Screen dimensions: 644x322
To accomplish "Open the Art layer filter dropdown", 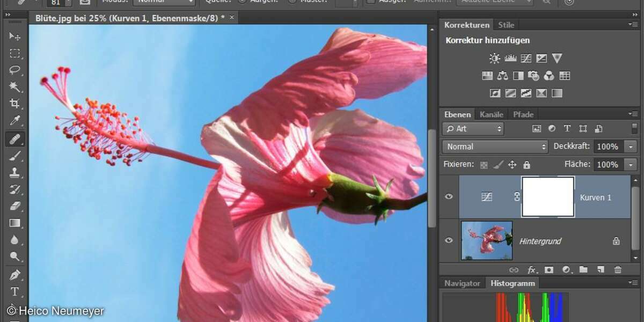I will [473, 129].
